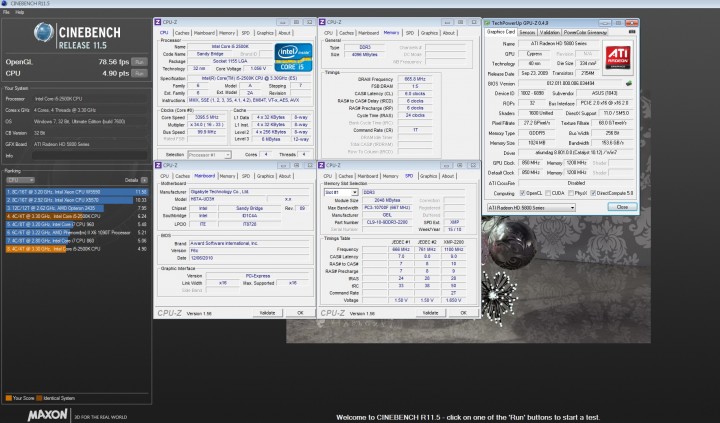The width and height of the screenshot is (720, 423).
Task: Click Validate in the CPU-Z SPD window
Action: click(x=430, y=313)
